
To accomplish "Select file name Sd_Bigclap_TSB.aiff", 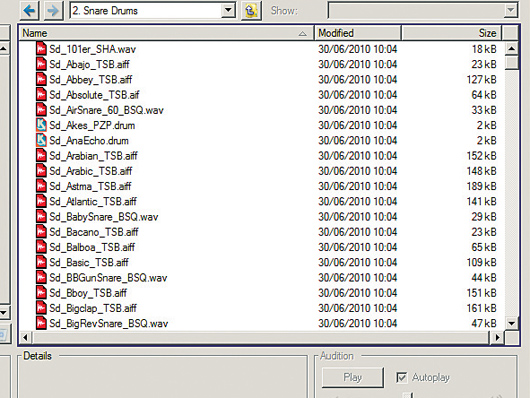I will pos(93,308).
